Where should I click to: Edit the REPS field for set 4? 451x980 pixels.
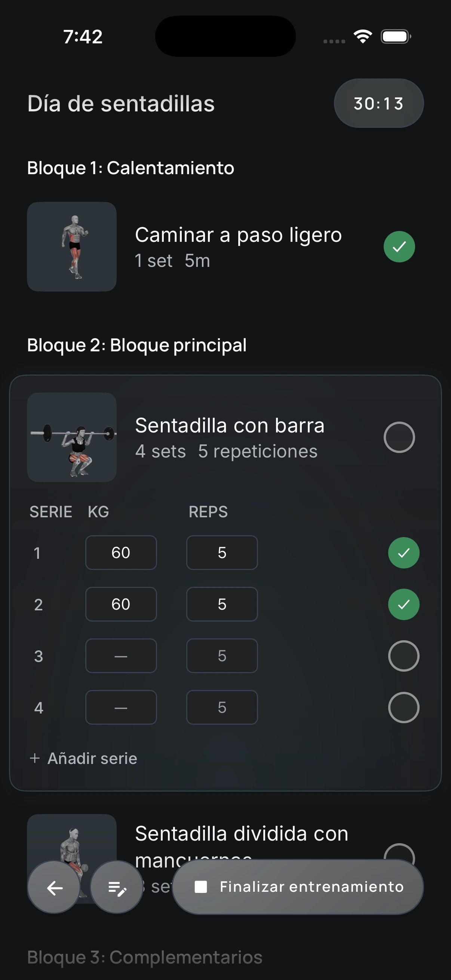tap(222, 707)
